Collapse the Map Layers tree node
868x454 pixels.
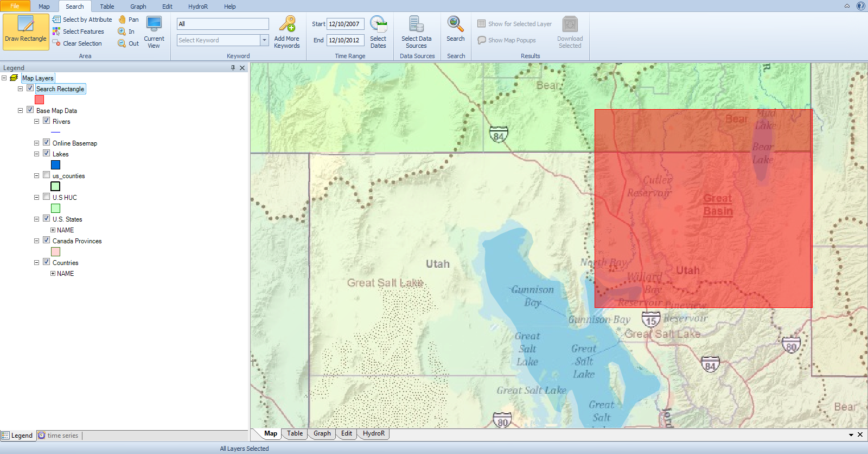4,78
